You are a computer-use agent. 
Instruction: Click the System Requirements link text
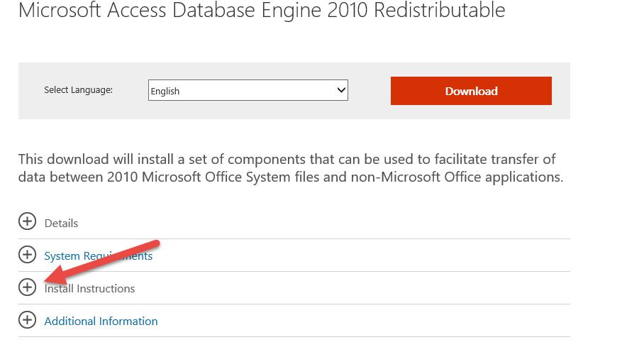[x=99, y=256]
